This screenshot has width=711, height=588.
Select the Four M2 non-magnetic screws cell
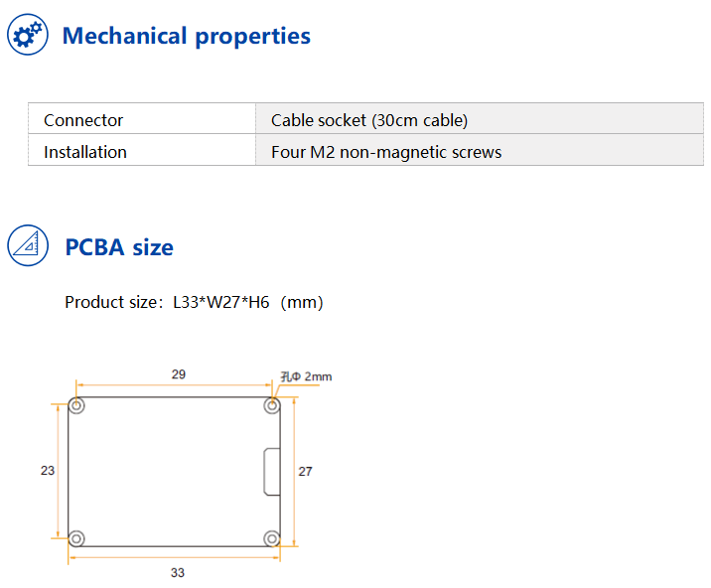tap(480, 150)
